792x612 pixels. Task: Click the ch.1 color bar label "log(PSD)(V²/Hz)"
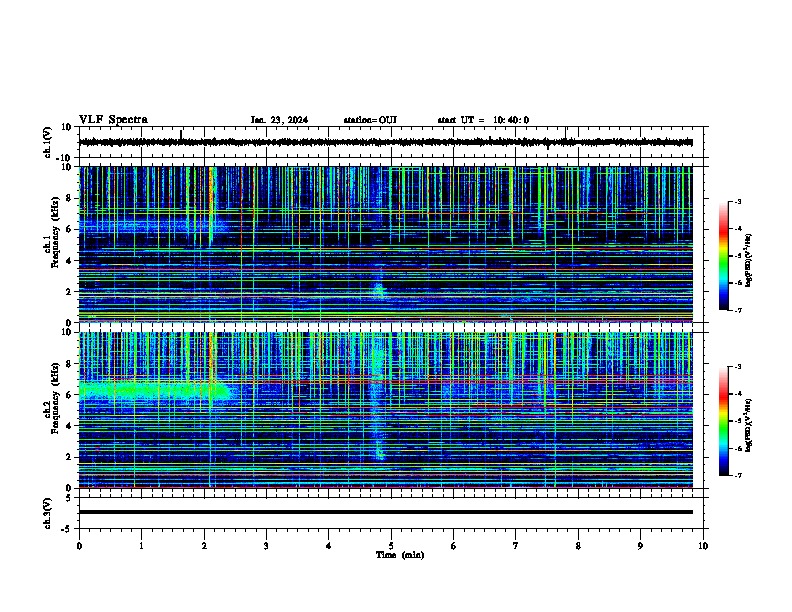click(x=748, y=260)
